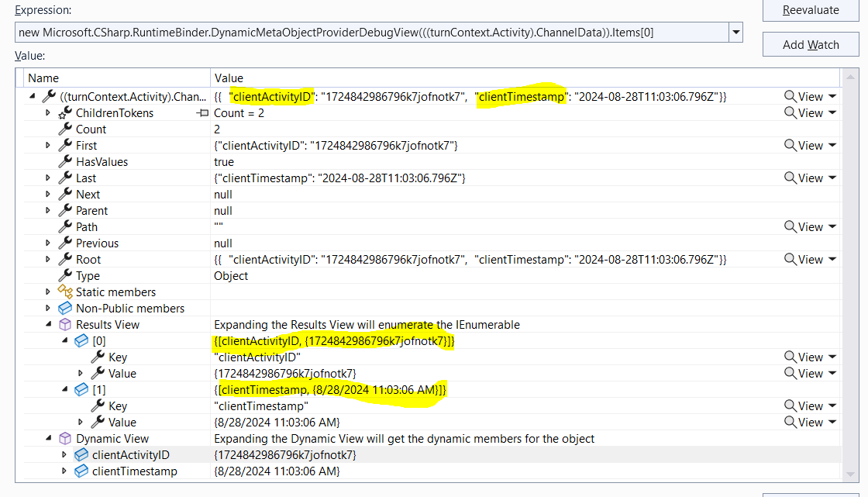Collapse the Dynamic View node
The image size is (868, 497).
pyautogui.click(x=49, y=438)
